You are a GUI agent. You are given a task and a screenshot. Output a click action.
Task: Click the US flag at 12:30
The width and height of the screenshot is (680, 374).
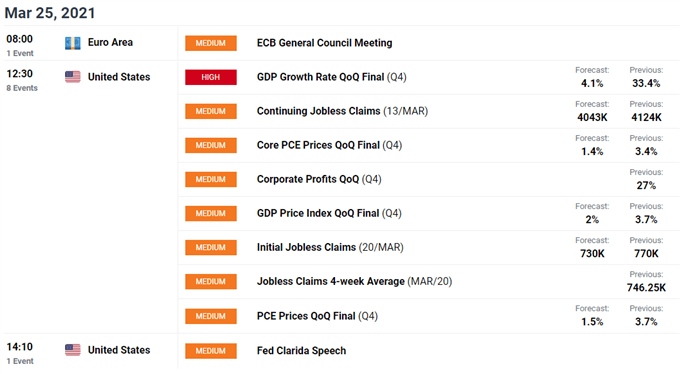click(x=72, y=77)
